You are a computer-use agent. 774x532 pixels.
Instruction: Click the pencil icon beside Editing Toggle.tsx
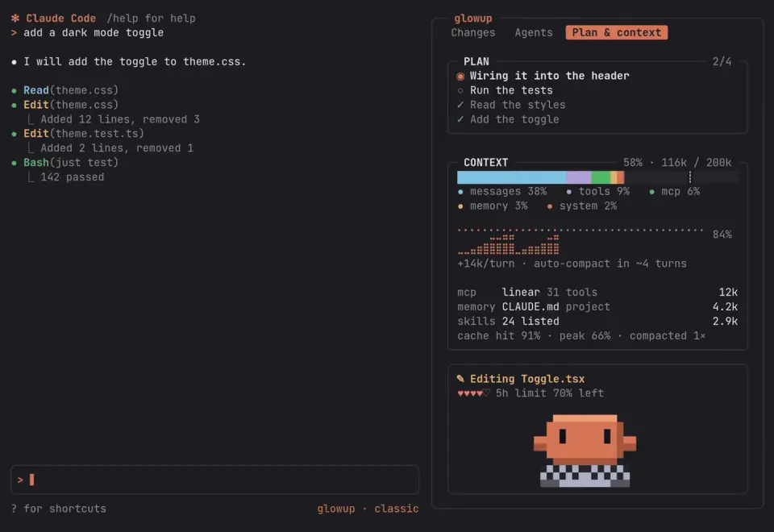coord(460,379)
